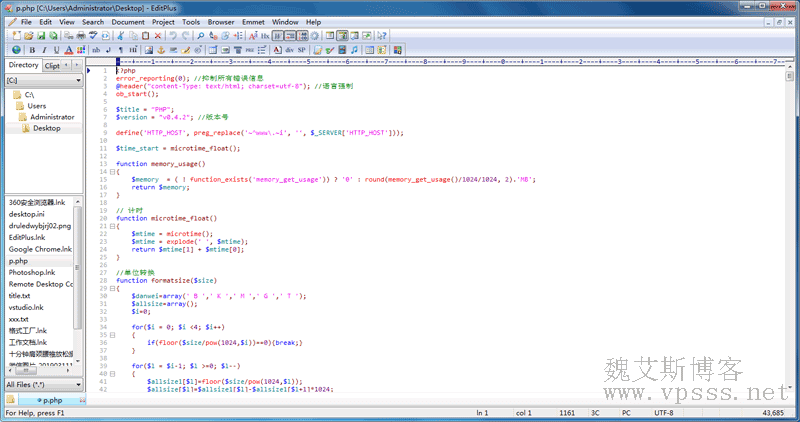This screenshot has height=422, width=800.
Task: Click the View in Browser globe icon
Action: pyautogui.click(x=16, y=49)
